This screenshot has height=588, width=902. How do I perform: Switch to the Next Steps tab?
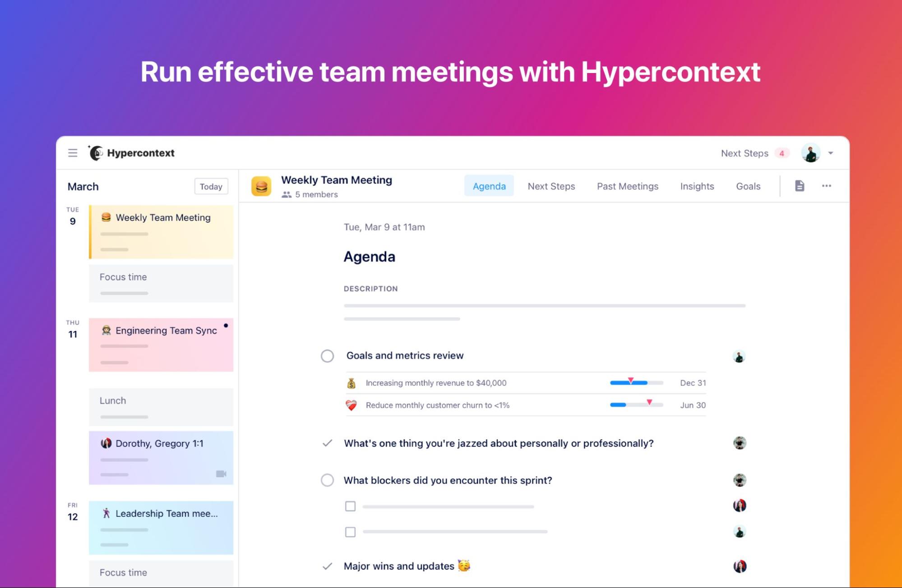pyautogui.click(x=551, y=186)
